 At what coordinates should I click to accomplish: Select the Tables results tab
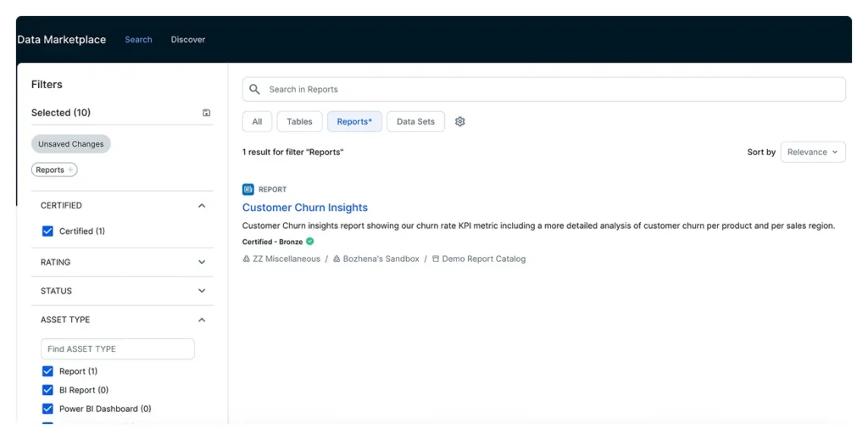(299, 122)
